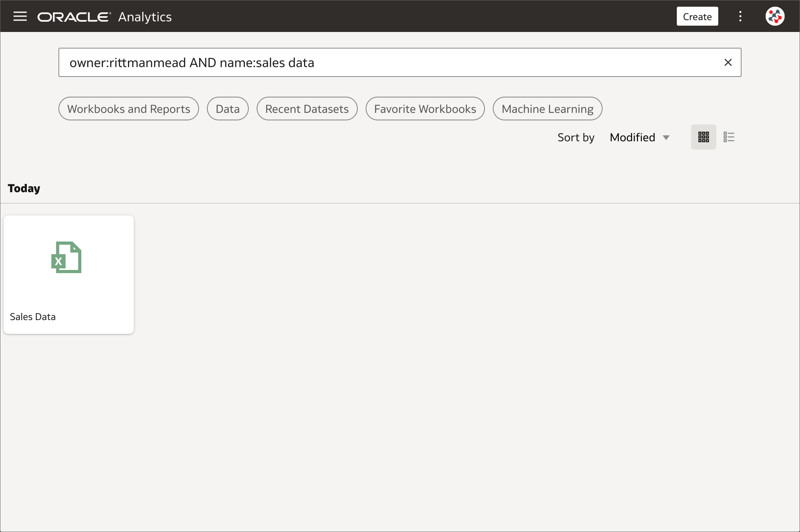Image resolution: width=800 pixels, height=532 pixels.
Task: Click the Oracle Analytics logo
Action: [104, 16]
